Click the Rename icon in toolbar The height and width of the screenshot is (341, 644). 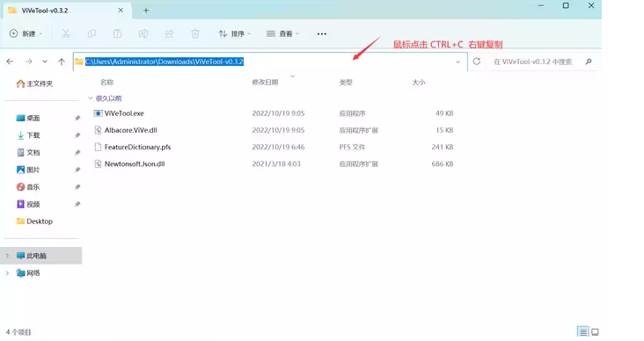(143, 33)
